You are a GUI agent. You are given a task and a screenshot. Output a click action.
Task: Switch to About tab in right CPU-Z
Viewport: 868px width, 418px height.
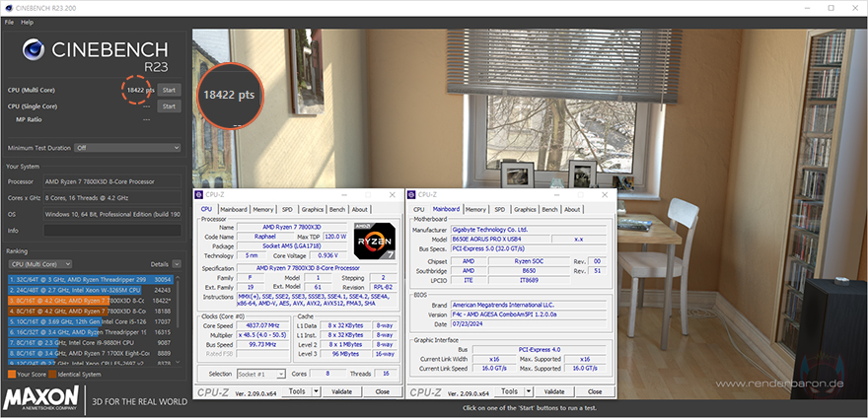coord(572,209)
